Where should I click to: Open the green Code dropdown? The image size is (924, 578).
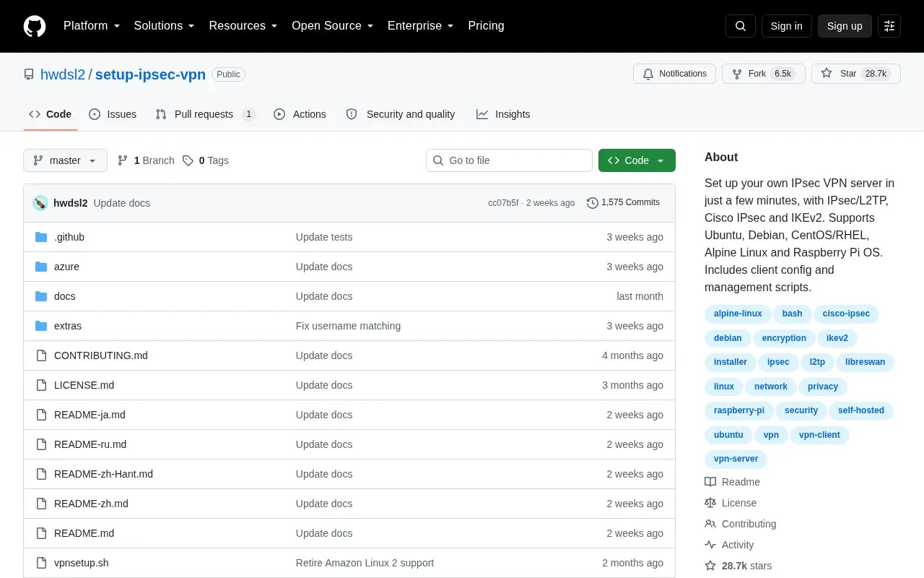(637, 160)
